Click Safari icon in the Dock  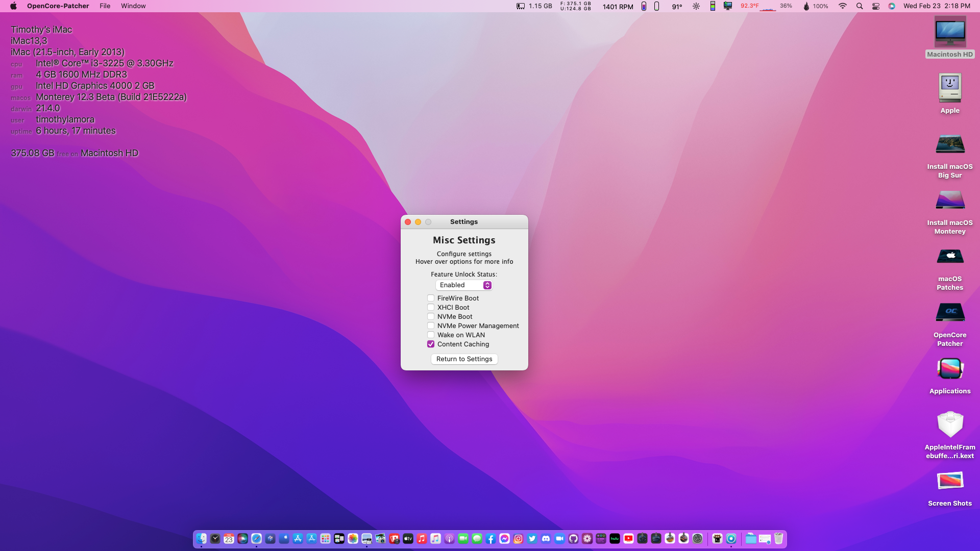click(256, 539)
